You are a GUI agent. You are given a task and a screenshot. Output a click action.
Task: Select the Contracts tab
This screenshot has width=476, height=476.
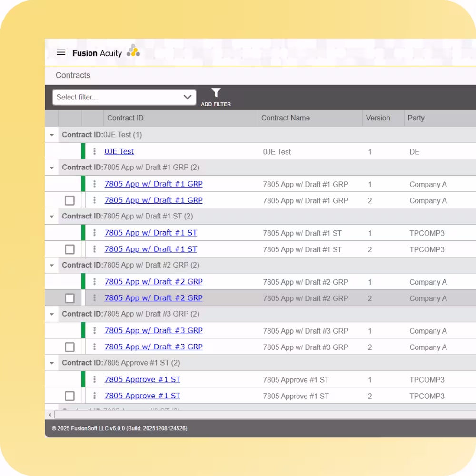pos(73,75)
